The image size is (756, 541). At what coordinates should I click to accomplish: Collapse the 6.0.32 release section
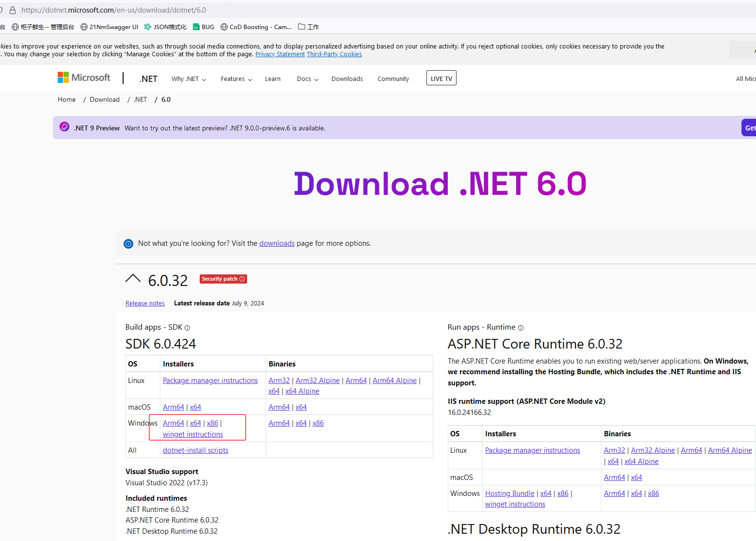(133, 278)
